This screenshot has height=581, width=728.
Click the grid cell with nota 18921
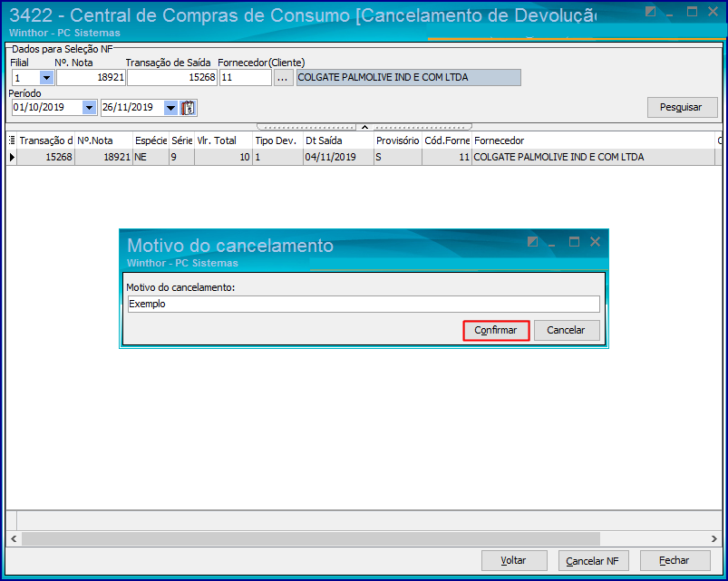tap(103, 158)
